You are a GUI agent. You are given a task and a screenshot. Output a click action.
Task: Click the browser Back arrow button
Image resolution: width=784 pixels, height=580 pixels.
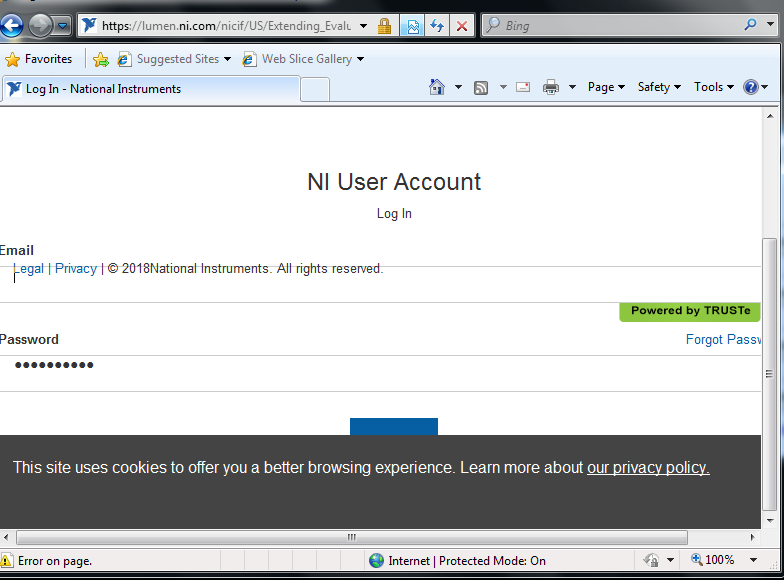tap(11, 25)
